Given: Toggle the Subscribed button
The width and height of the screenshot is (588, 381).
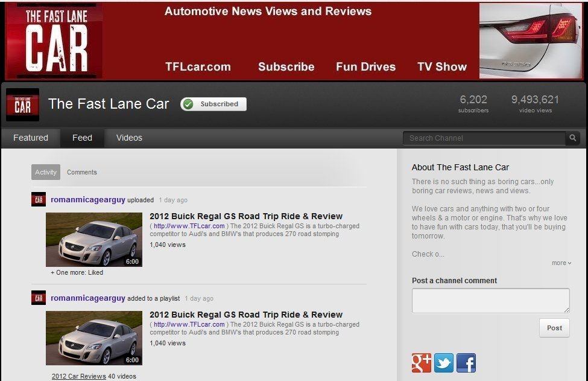Looking at the screenshot, I should pos(213,104).
